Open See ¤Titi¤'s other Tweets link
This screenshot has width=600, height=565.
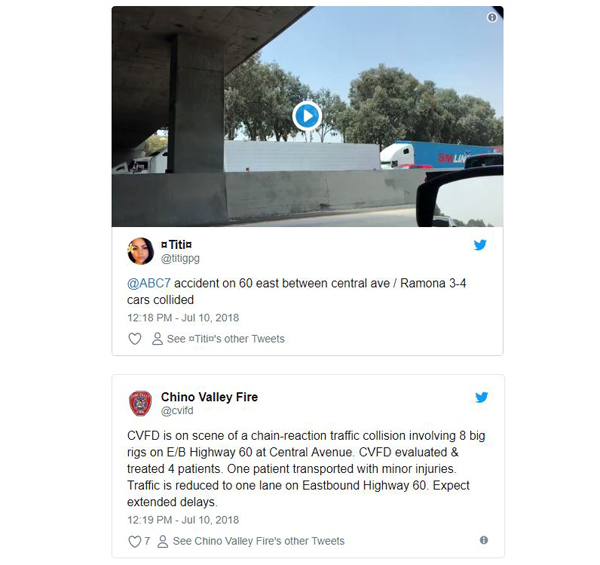click(x=226, y=339)
